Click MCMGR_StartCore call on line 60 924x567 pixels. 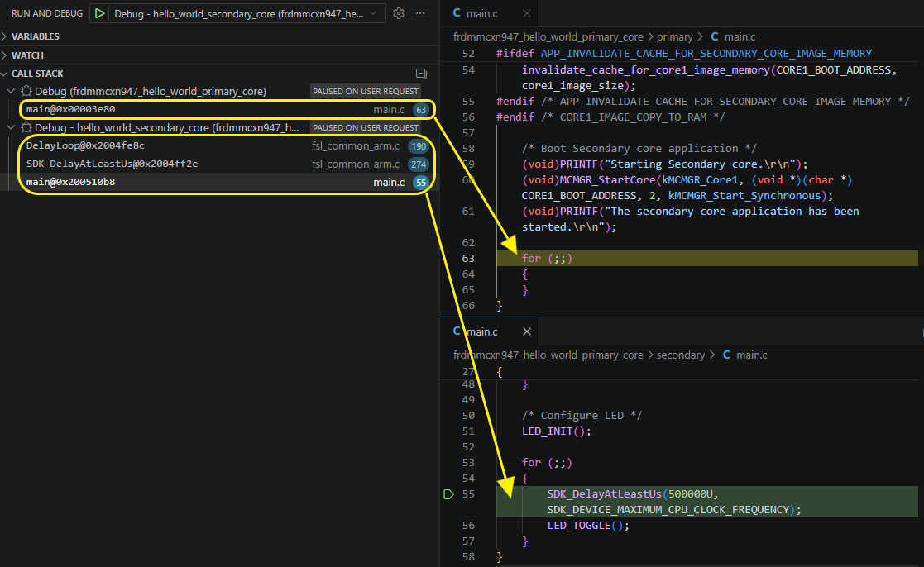[x=607, y=179]
